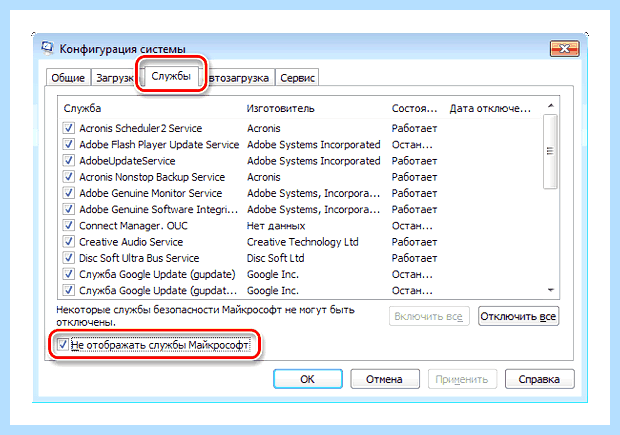Select AdobeUpdateService service name
Viewport: 620px width, 435px height.
tap(127, 161)
